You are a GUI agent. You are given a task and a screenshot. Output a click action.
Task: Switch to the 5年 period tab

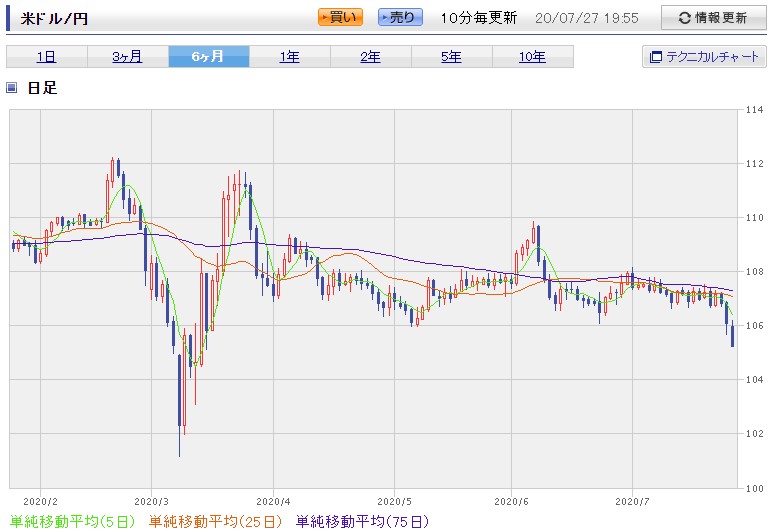[451, 57]
